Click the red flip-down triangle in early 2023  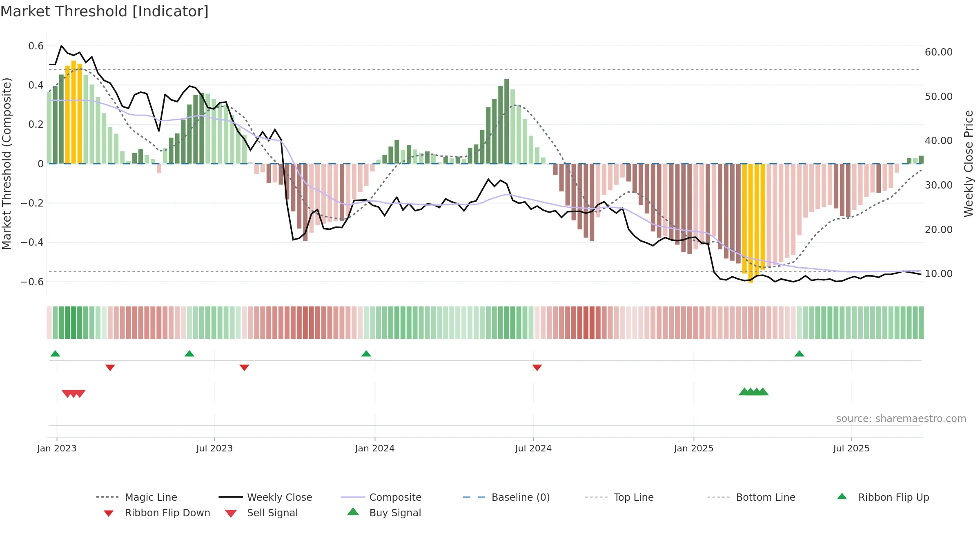point(110,368)
